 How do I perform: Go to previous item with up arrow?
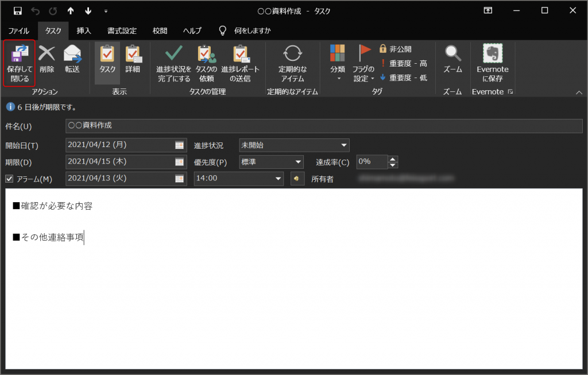tap(71, 11)
